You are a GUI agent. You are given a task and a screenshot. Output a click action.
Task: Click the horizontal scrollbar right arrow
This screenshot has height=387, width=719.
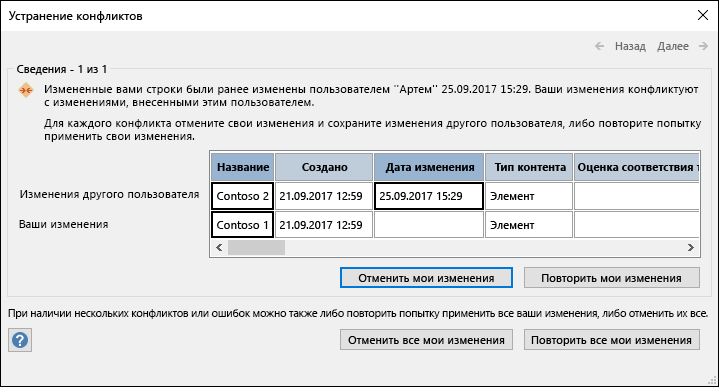691,248
